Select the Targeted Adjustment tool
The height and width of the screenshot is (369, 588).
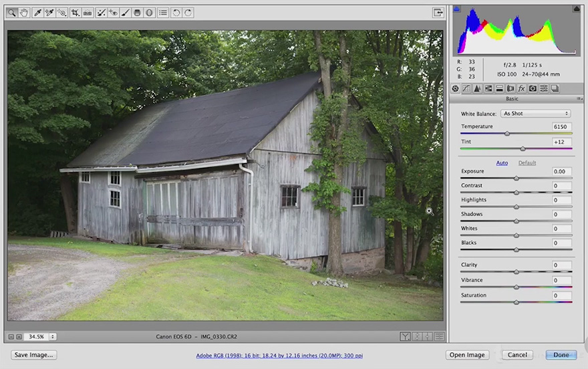pos(62,13)
